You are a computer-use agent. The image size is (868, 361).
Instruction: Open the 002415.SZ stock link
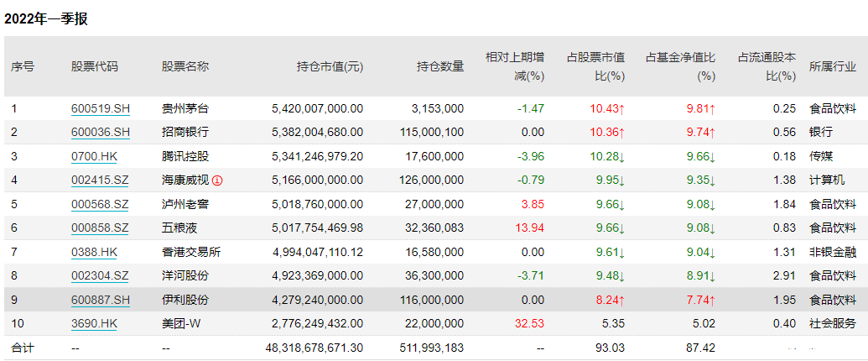[100, 180]
